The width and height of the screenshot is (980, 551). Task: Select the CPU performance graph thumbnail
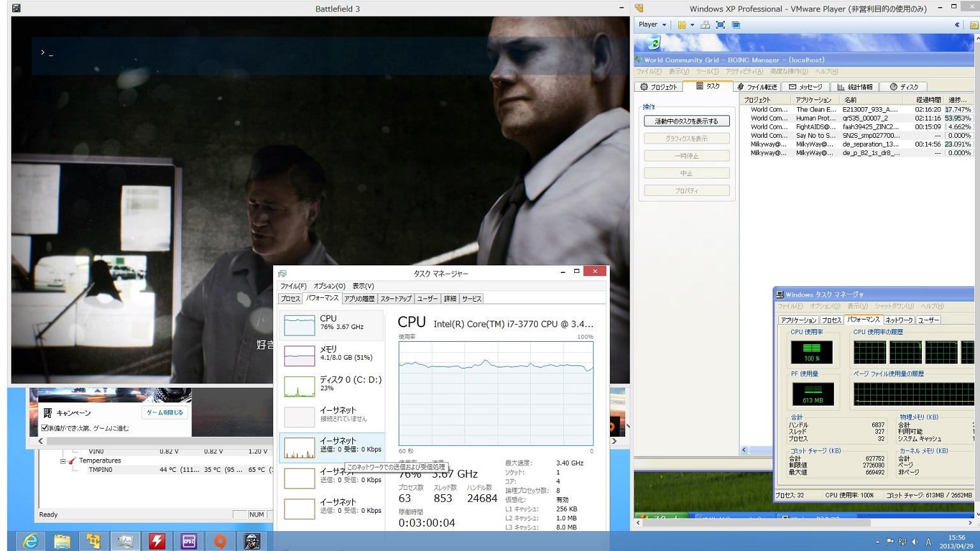tap(299, 325)
